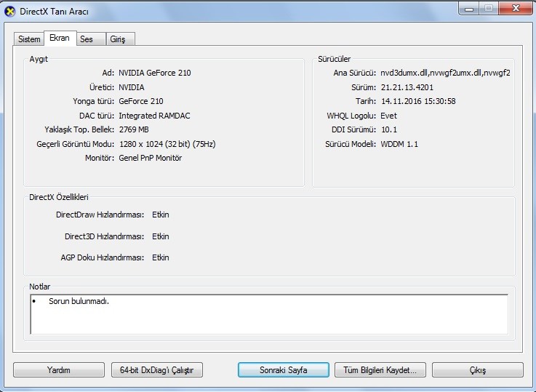Click the Ana Sürücü dll file list
This screenshot has width=536, height=392.
(x=444, y=73)
